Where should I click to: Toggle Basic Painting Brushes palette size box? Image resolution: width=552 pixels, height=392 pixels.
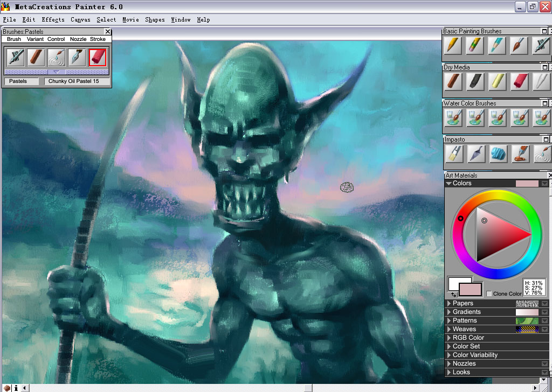(544, 31)
